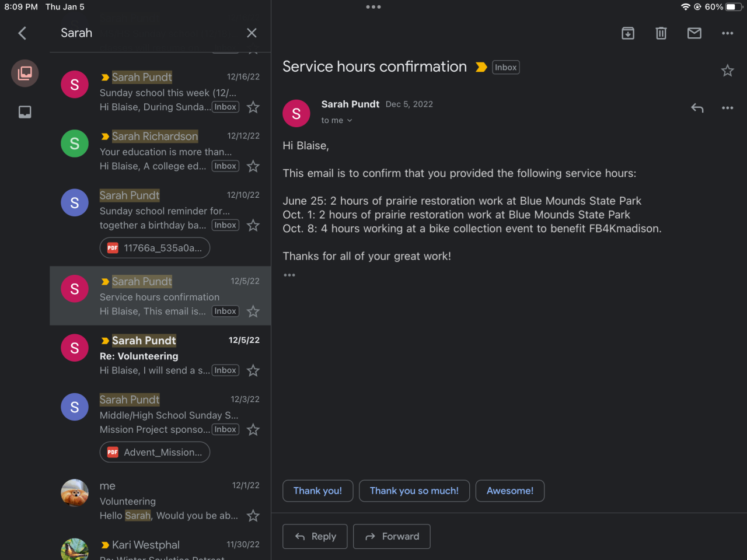Open the inbox tray icon in sidebar
The height and width of the screenshot is (560, 747).
click(25, 112)
